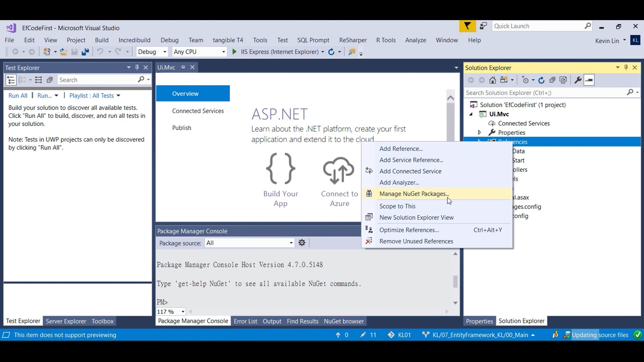
Task: Switch to the Error List tab
Action: (x=245, y=321)
